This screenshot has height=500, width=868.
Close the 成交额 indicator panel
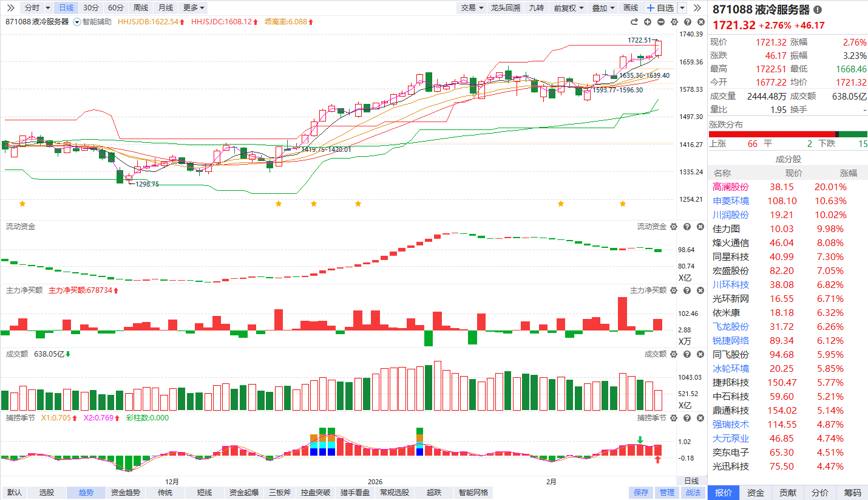(700, 354)
